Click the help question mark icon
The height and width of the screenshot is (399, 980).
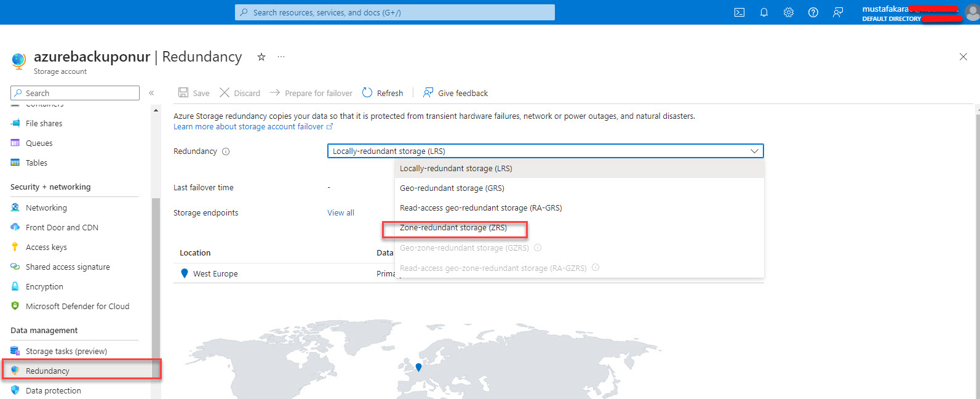click(x=813, y=12)
